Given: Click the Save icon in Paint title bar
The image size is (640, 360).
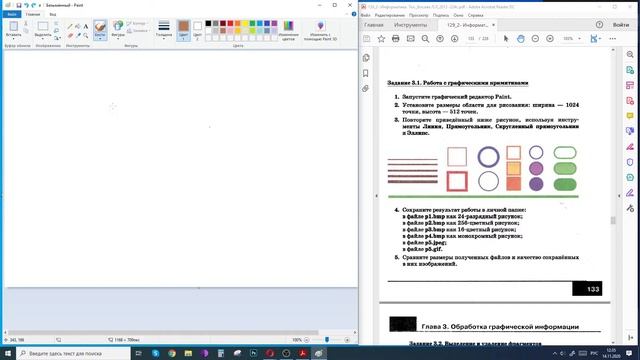Looking at the screenshot, I should 19,5.
